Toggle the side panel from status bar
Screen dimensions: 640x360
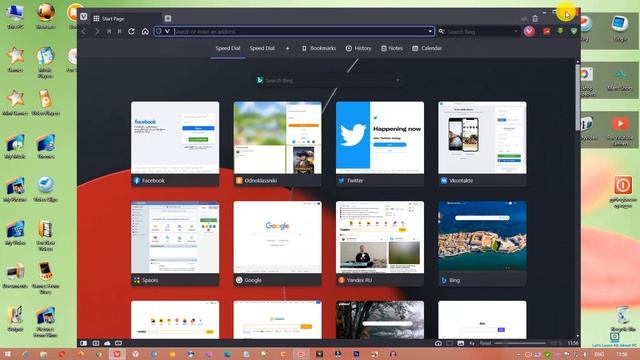click(84, 343)
